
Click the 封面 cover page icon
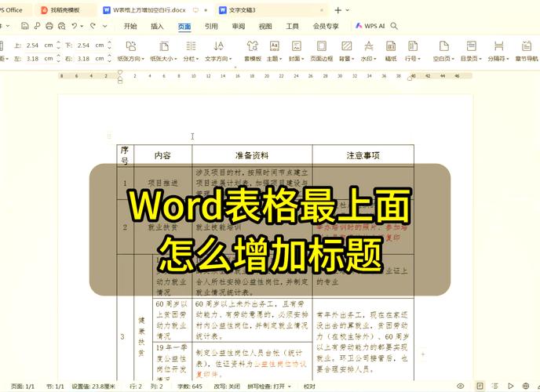click(x=296, y=46)
